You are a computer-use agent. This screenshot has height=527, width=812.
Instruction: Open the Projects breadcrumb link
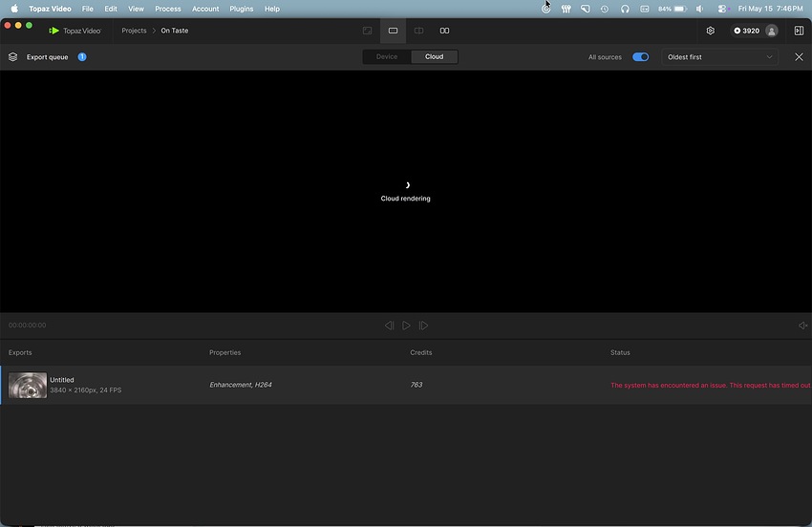[134, 31]
